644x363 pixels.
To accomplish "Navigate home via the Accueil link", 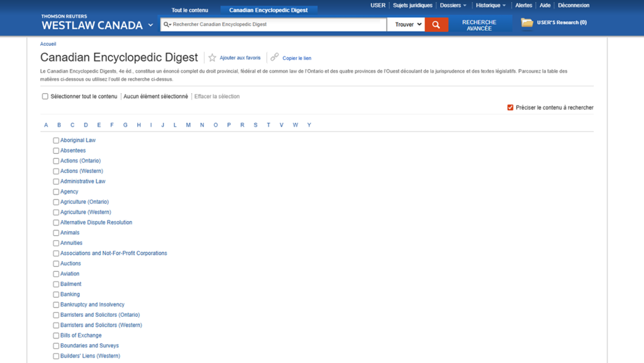I will pyautogui.click(x=48, y=44).
